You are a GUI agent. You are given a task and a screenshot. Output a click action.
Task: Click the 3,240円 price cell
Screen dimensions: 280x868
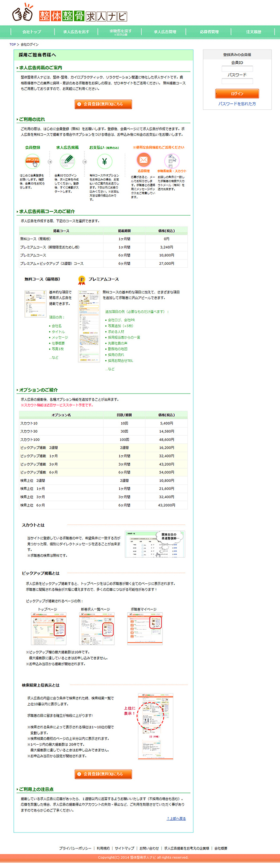[166, 247]
